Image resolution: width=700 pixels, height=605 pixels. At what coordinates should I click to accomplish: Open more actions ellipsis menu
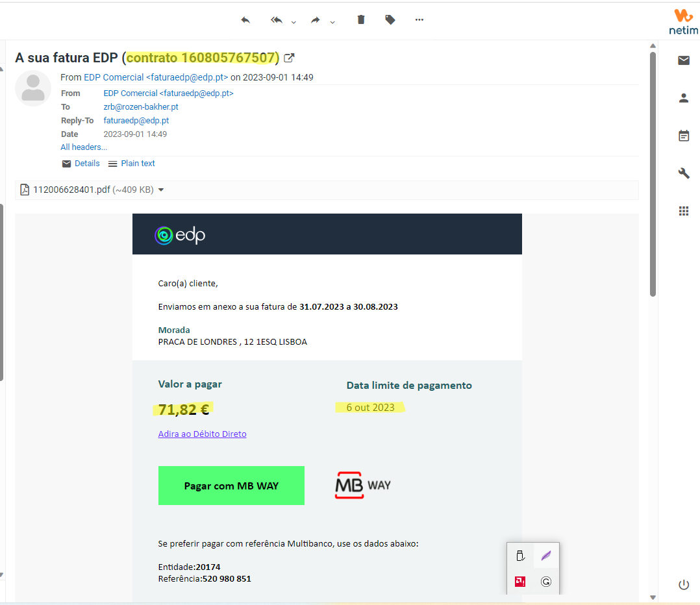[419, 19]
